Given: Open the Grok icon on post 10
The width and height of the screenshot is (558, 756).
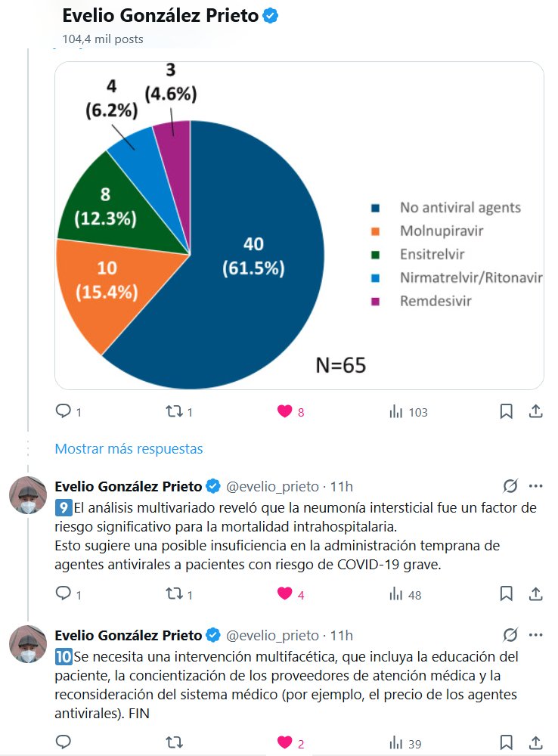Looking at the screenshot, I should click(x=510, y=635).
